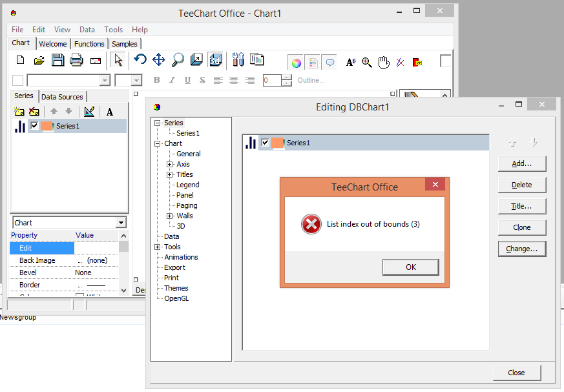Switch to the Welcome tab
The height and width of the screenshot is (392, 564).
[53, 44]
